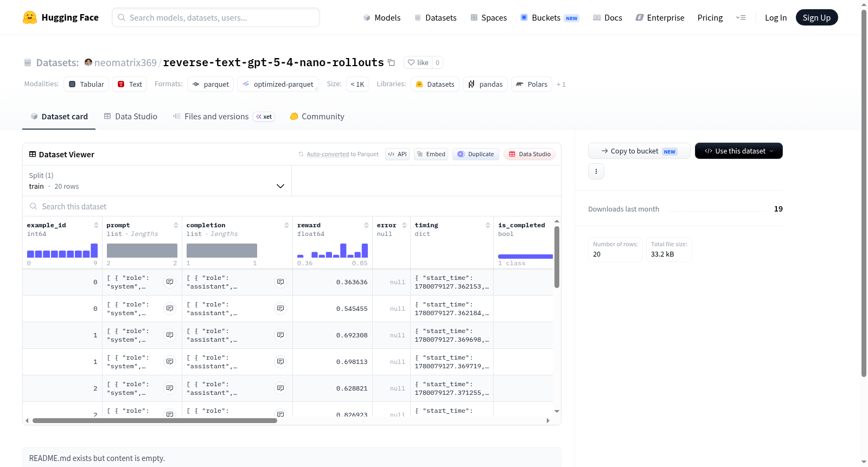This screenshot has height=467, width=868.
Task: Click the horizontal table scrollbar
Action: (x=155, y=420)
